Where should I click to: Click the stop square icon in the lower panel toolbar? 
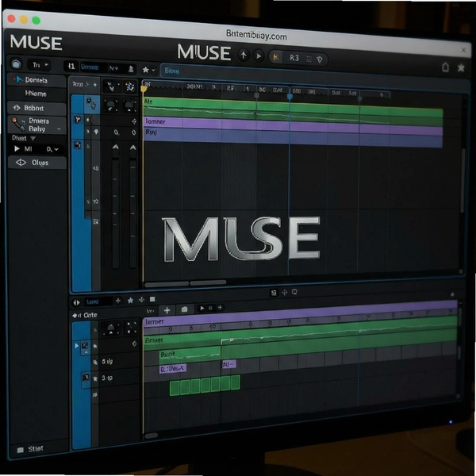[x=152, y=299]
